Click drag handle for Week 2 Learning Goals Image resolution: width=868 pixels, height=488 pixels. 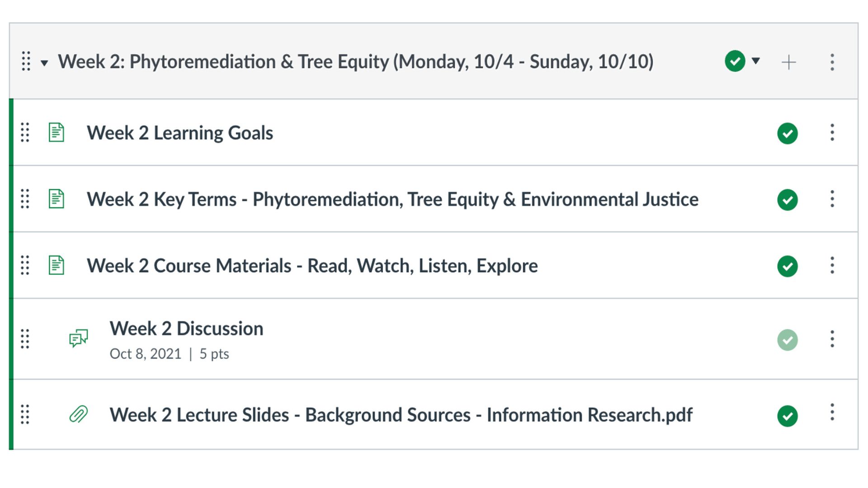point(25,132)
